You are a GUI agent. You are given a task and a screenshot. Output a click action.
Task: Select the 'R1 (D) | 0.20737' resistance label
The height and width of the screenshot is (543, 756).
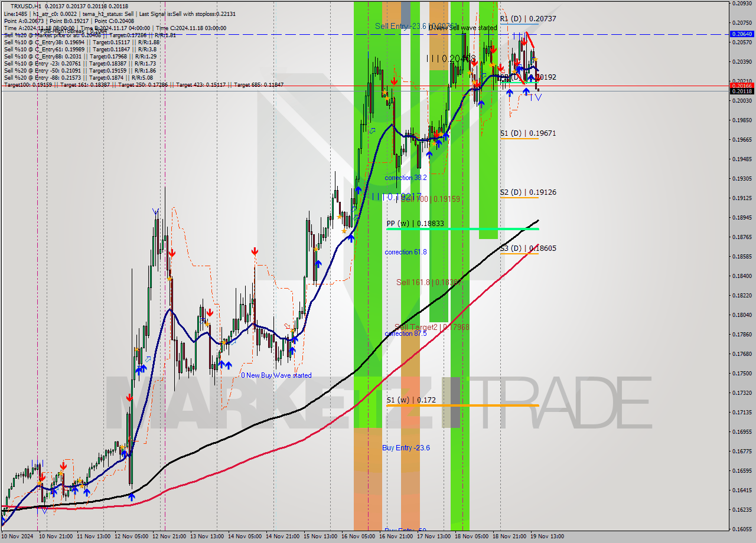tap(528, 19)
